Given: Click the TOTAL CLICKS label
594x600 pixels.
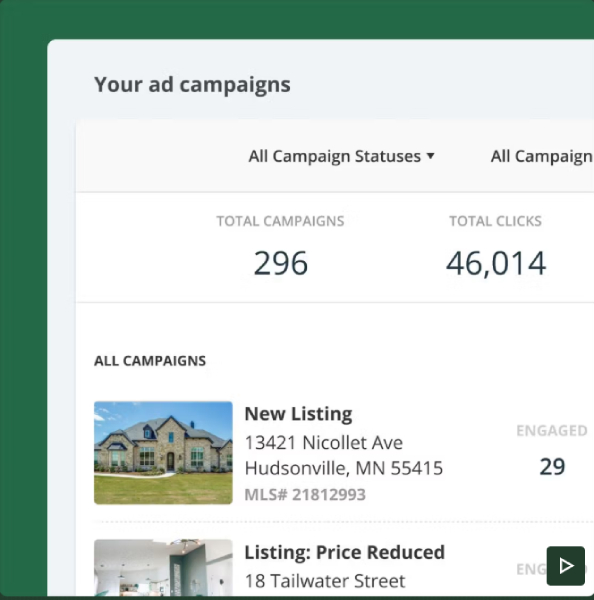Looking at the screenshot, I should pos(495,221).
